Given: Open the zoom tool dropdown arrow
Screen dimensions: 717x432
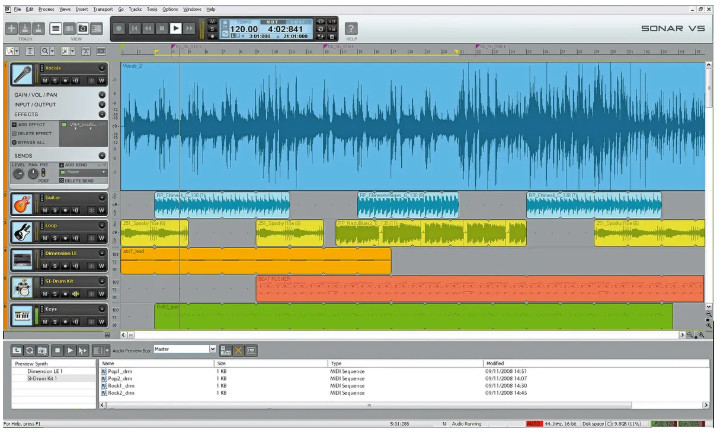Looking at the screenshot, I should pos(52,52).
